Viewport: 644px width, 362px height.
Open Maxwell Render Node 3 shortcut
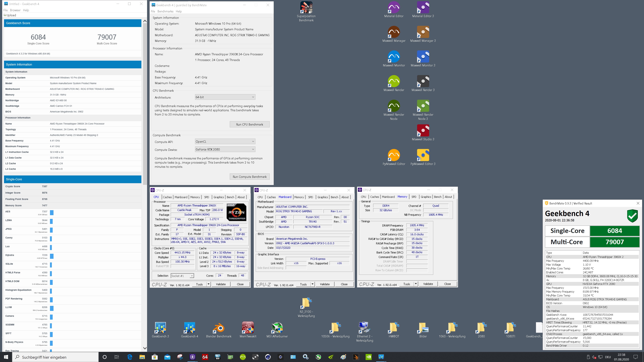[423, 110]
